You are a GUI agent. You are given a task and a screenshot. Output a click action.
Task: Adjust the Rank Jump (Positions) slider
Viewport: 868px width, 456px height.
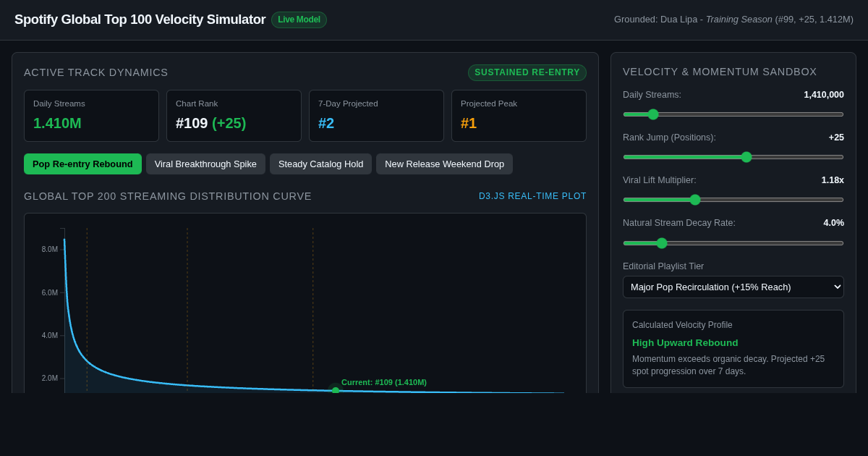pyautogui.click(x=733, y=156)
